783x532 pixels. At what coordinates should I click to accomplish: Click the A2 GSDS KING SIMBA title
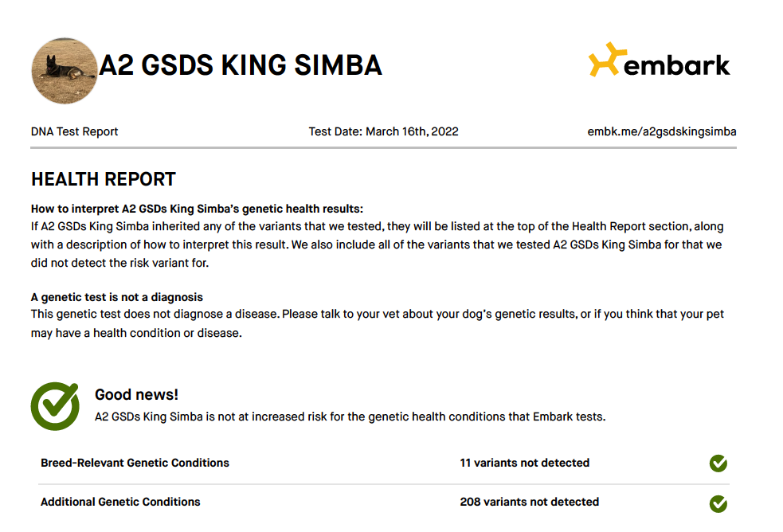241,65
